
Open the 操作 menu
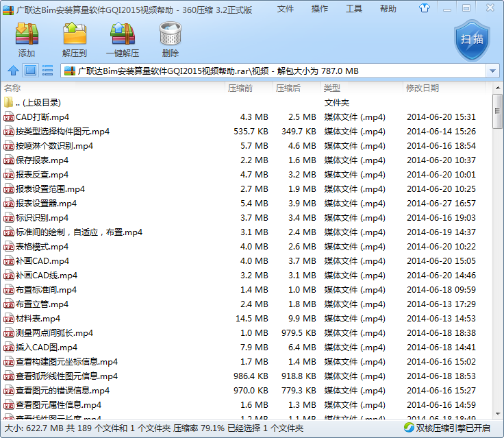(x=320, y=9)
